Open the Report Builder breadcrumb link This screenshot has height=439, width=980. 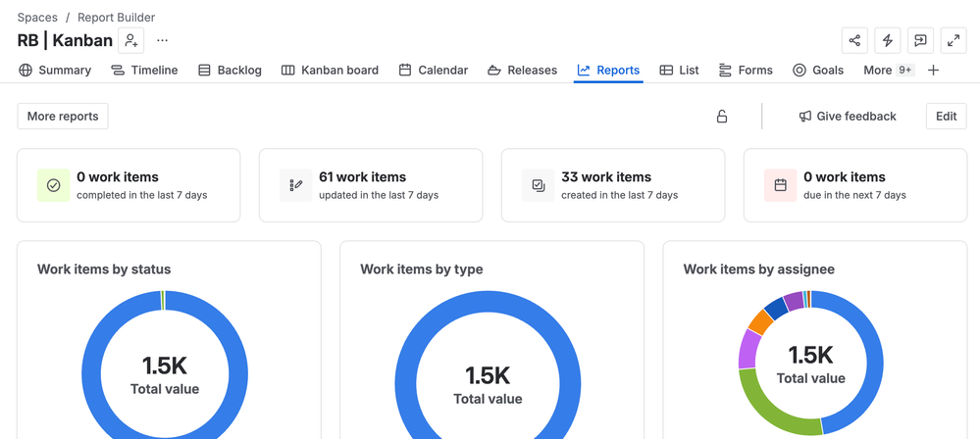click(x=117, y=18)
